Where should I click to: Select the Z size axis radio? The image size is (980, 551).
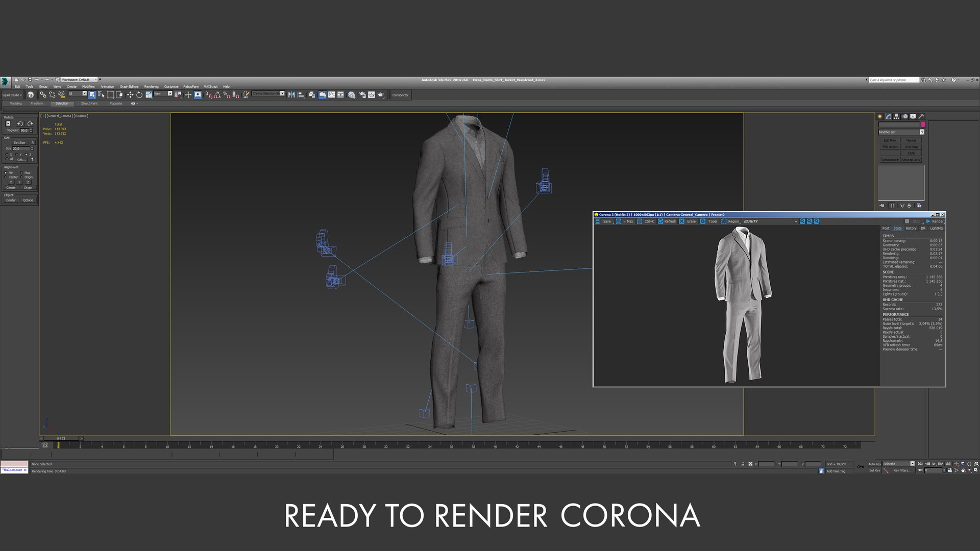[x=26, y=154]
